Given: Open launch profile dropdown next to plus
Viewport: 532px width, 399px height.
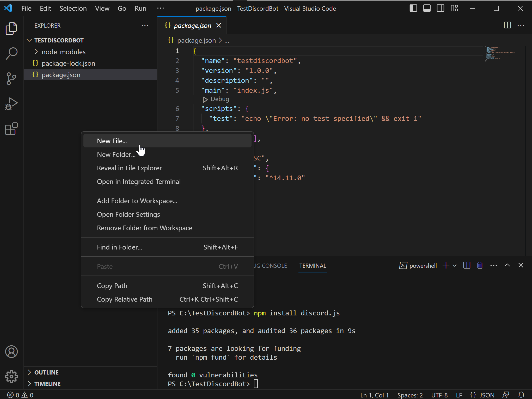Looking at the screenshot, I should pos(455,265).
